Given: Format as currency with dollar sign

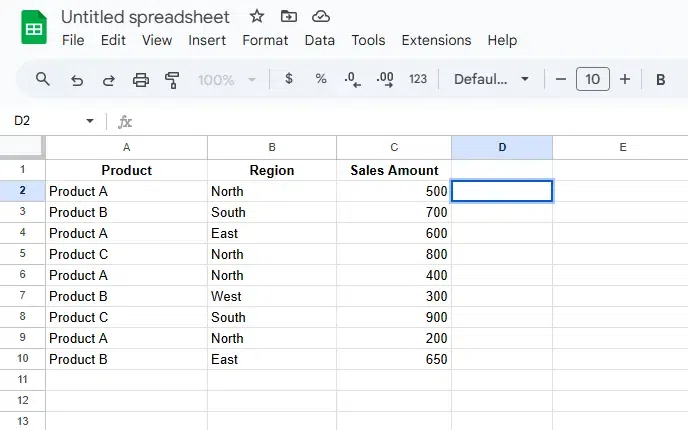Looking at the screenshot, I should (x=289, y=79).
